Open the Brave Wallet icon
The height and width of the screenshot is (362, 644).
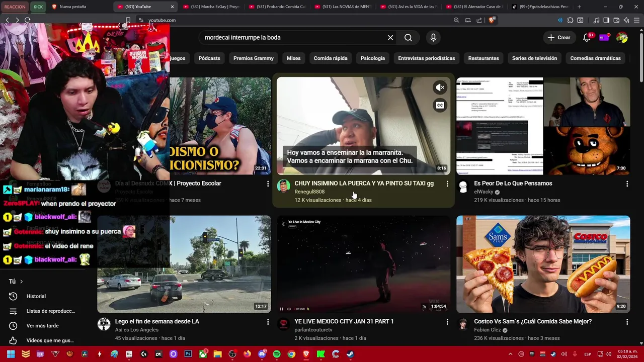(616, 20)
